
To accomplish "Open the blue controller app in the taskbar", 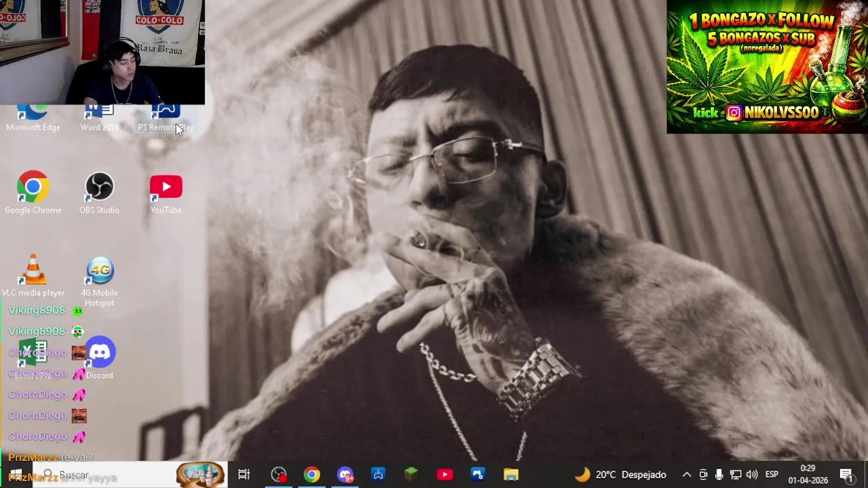I will (x=477, y=474).
